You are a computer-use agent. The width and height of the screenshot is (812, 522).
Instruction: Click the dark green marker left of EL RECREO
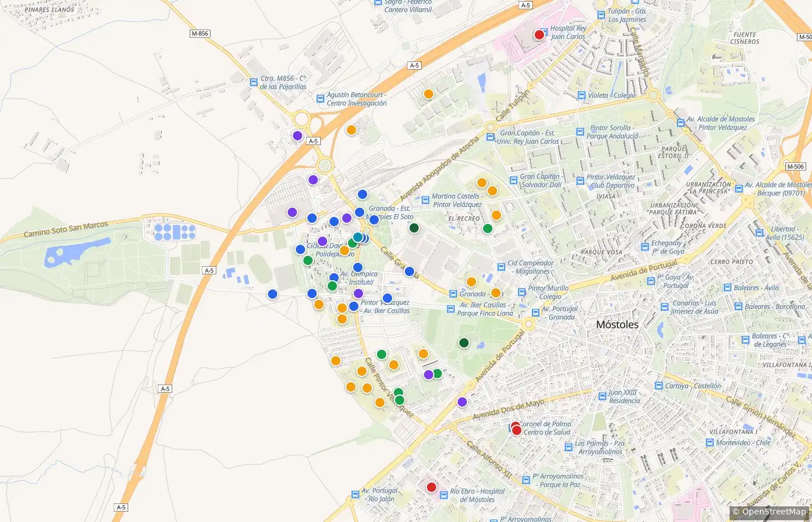coord(414,228)
